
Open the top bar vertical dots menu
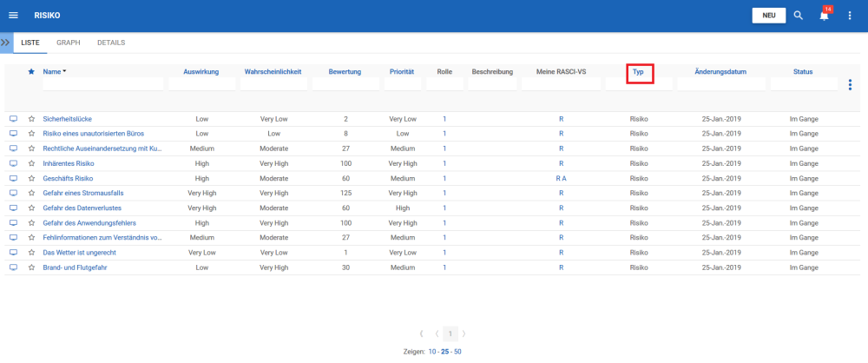point(850,16)
